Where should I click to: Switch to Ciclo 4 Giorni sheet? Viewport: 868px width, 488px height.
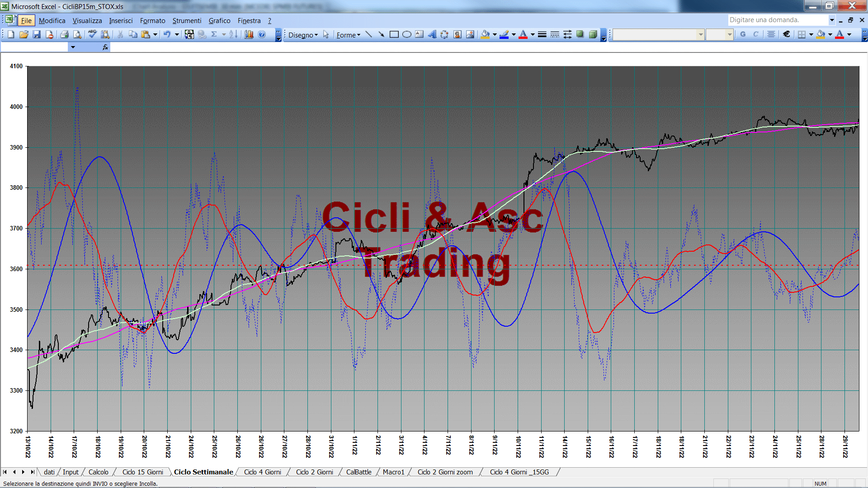(263, 472)
